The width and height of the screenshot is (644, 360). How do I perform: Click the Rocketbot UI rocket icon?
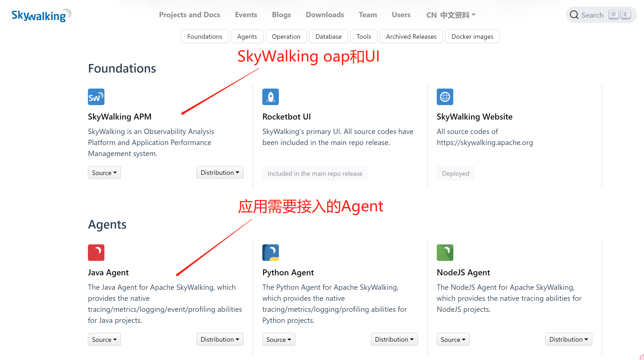coord(271,97)
